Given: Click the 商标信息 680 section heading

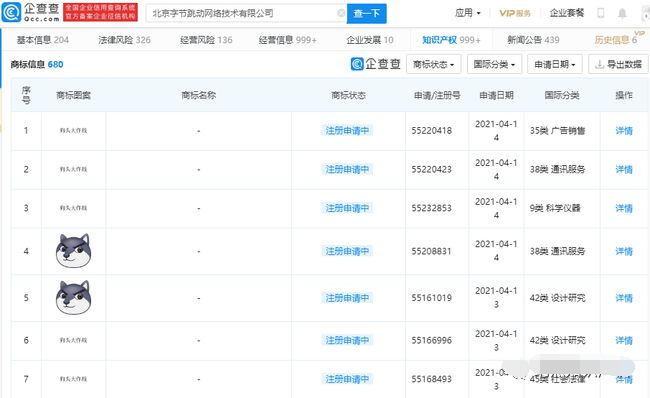Looking at the screenshot, I should (x=37, y=64).
